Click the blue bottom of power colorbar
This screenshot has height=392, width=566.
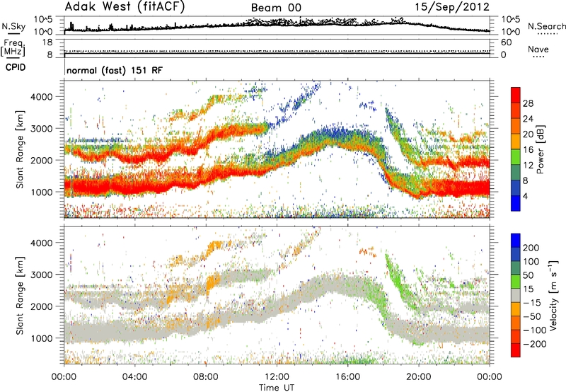coord(516,204)
